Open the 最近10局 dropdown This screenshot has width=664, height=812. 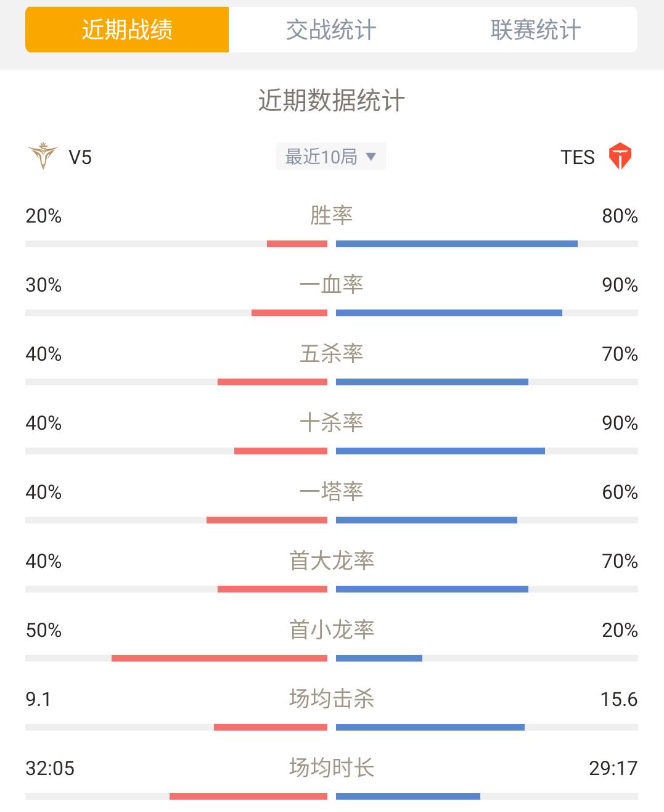pos(331,157)
